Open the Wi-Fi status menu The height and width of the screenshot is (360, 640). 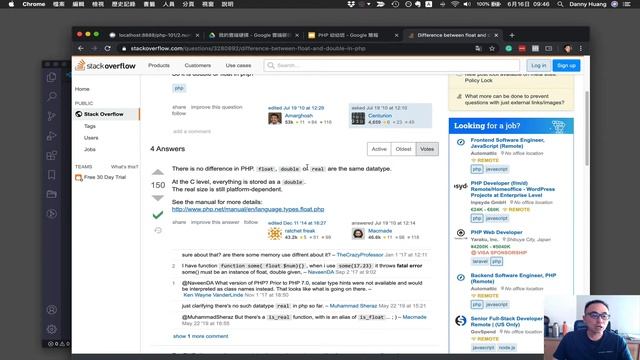click(x=455, y=4)
